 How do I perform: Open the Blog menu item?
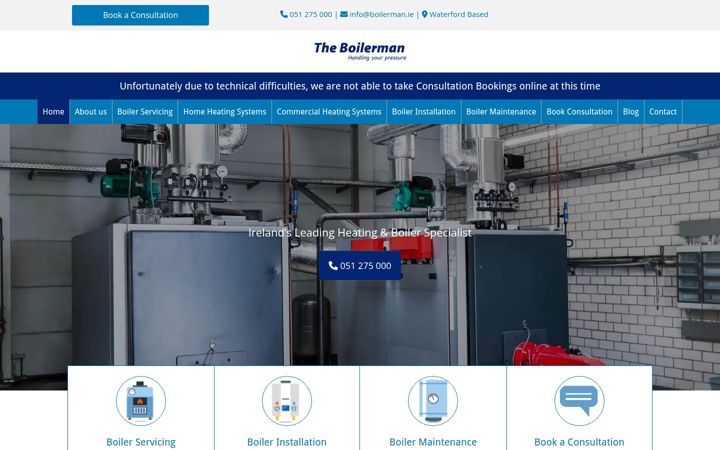click(x=630, y=112)
